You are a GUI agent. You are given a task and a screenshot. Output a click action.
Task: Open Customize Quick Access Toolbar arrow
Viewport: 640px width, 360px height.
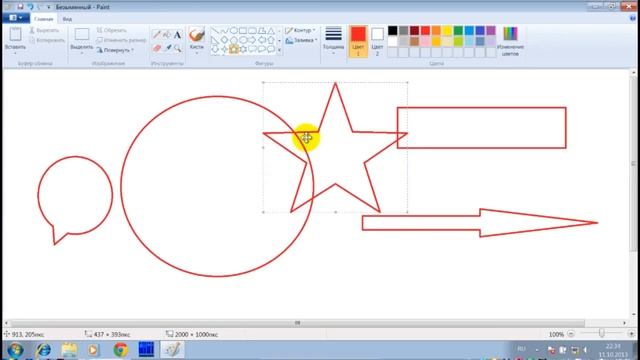coord(49,7)
